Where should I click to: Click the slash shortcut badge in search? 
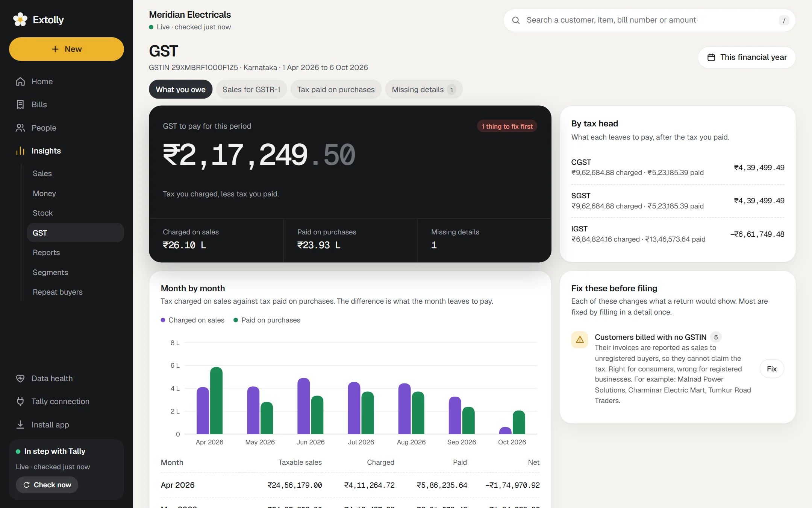[784, 20]
